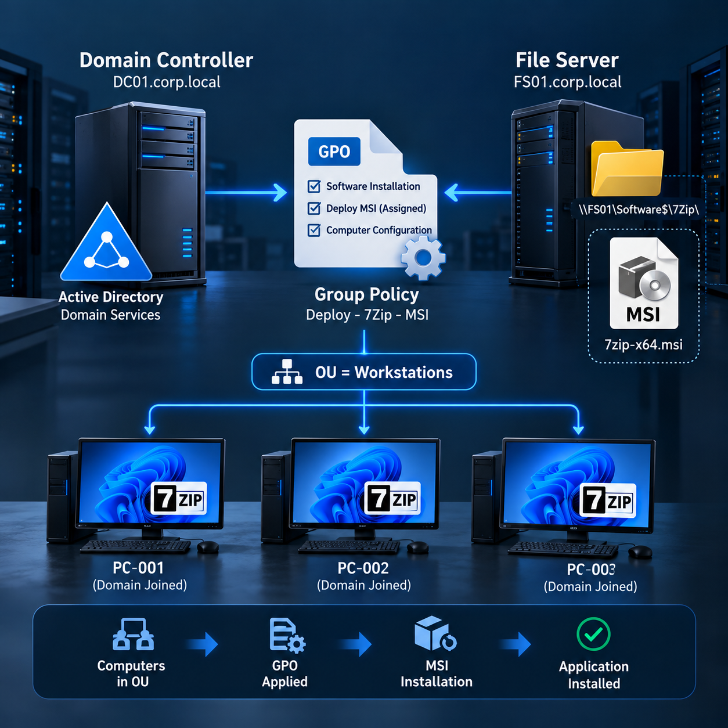The height and width of the screenshot is (728, 728).
Task: Click the PC-003 tower case
Action: click(x=487, y=497)
